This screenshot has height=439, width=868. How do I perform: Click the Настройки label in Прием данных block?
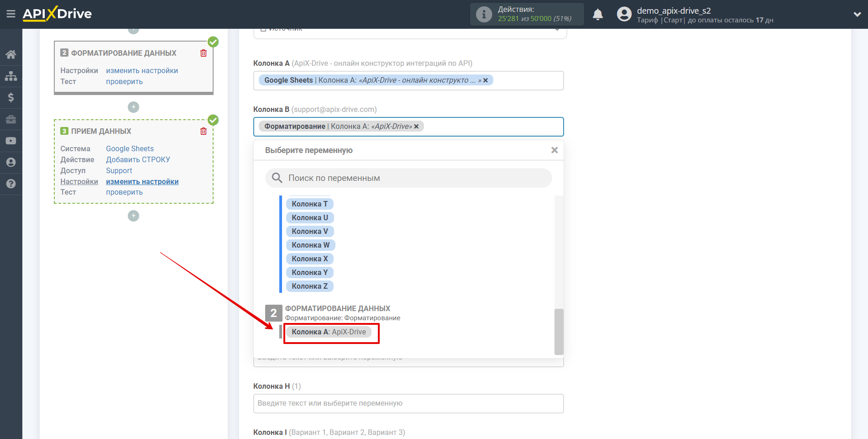point(79,181)
